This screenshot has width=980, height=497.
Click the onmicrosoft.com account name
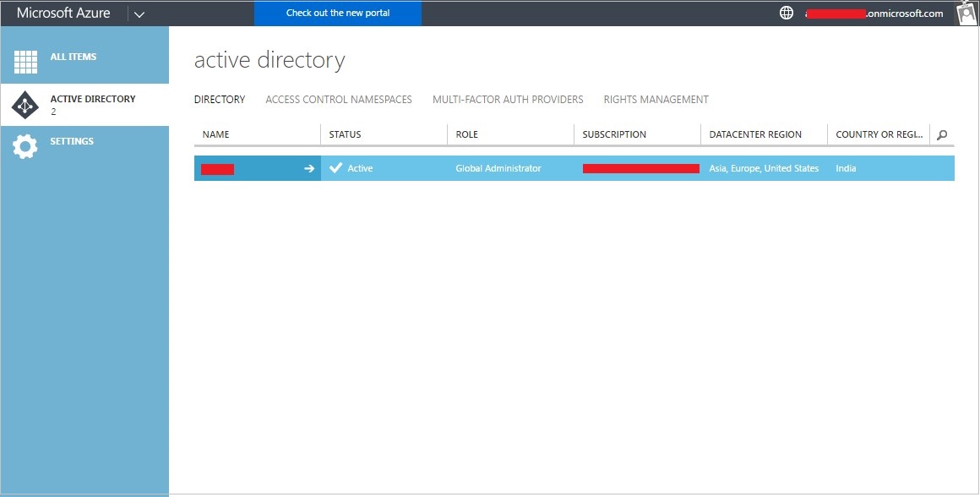coord(874,14)
